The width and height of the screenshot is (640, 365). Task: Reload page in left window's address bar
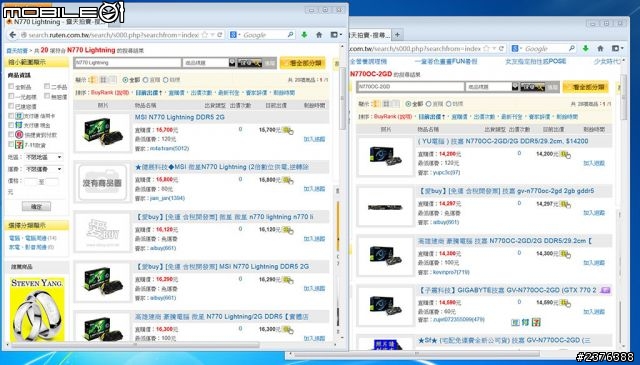pos(220,35)
